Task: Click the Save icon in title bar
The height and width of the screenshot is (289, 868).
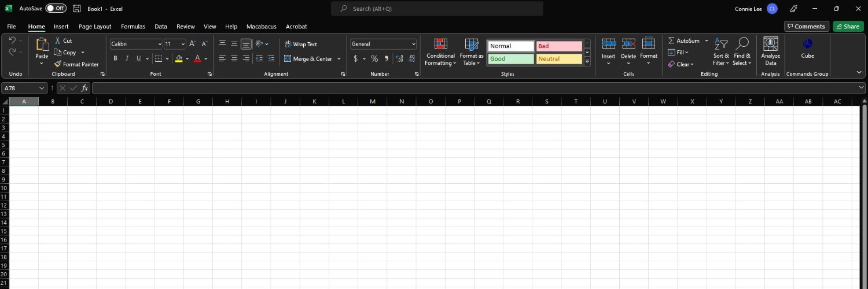Action: pyautogui.click(x=76, y=9)
